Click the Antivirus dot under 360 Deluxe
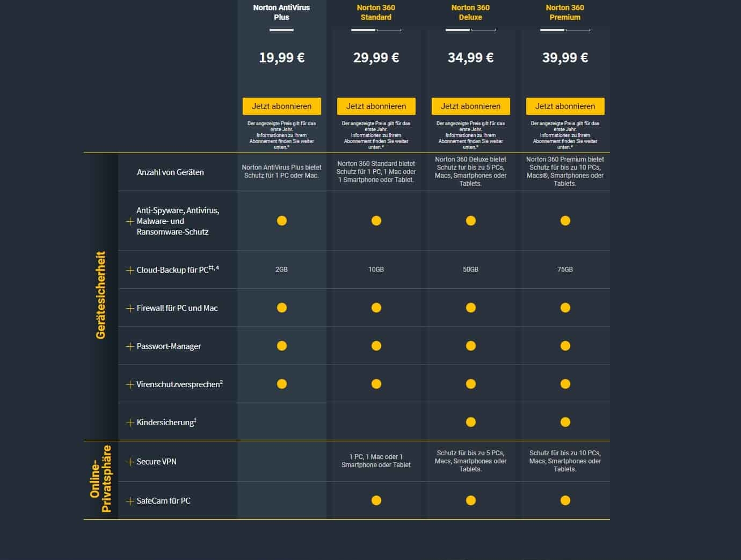Screen dimensions: 741x560 470,221
